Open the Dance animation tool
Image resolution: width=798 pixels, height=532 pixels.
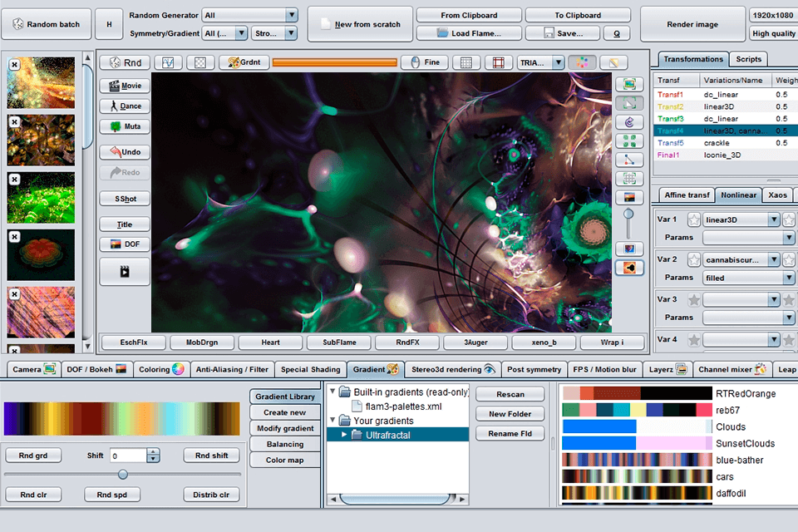coord(125,106)
